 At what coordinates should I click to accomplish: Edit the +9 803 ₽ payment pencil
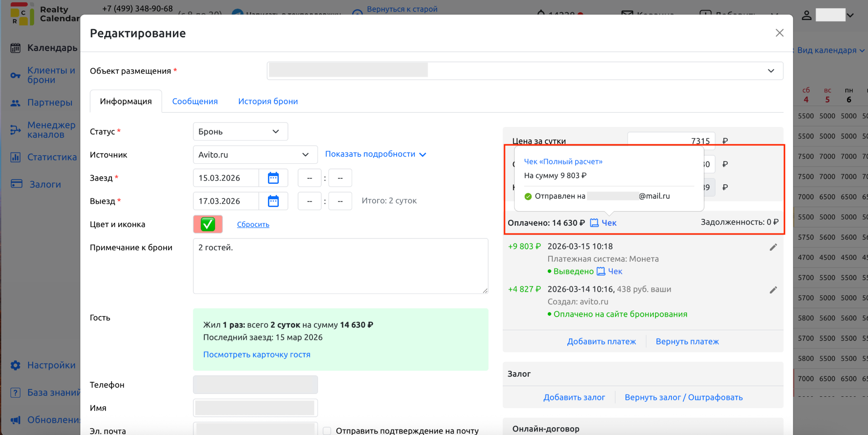(773, 247)
